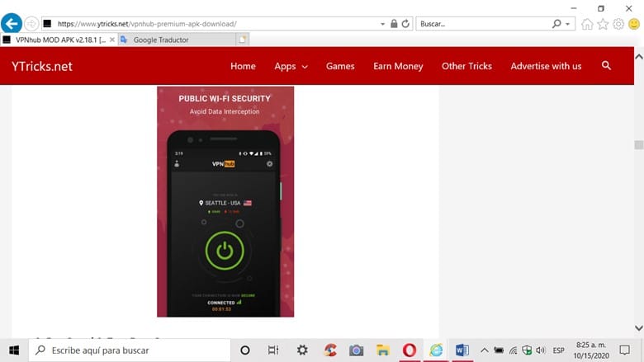Click the YTricks.net site logo

pyautogui.click(x=42, y=67)
